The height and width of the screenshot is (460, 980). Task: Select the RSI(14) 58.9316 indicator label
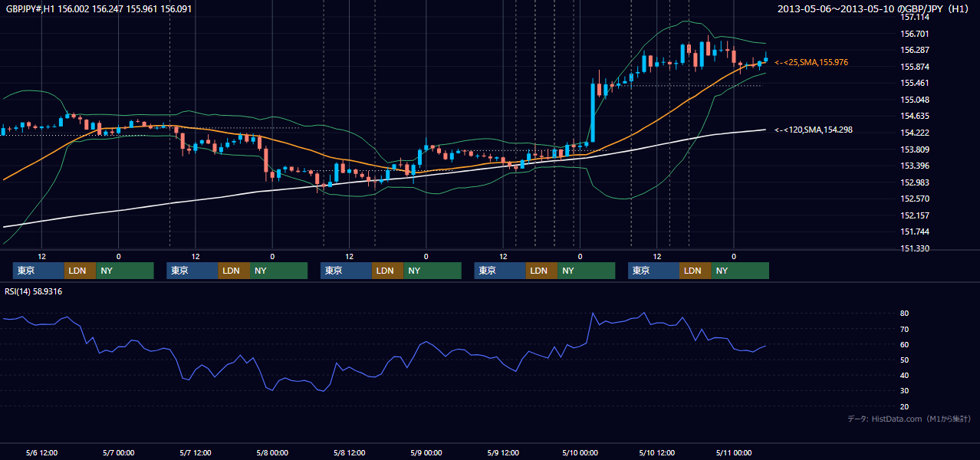coord(34,291)
